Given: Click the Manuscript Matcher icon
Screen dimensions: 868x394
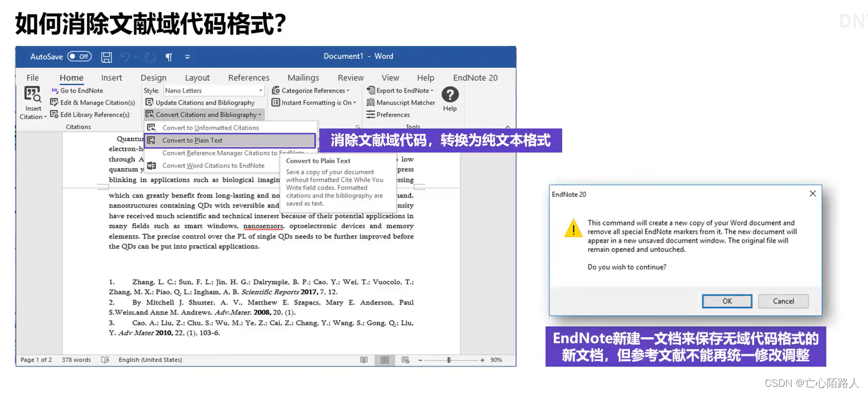Looking at the screenshot, I should point(371,103).
